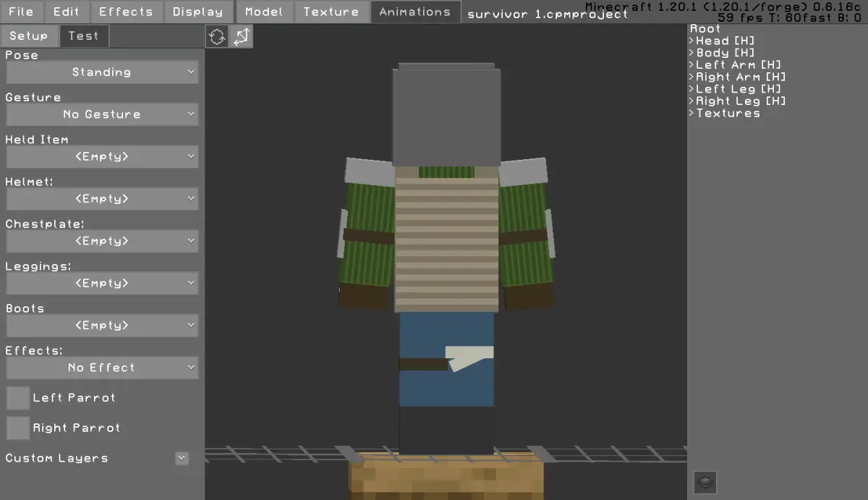Click the camera axis reset icon
868x500 pixels.
tap(242, 36)
